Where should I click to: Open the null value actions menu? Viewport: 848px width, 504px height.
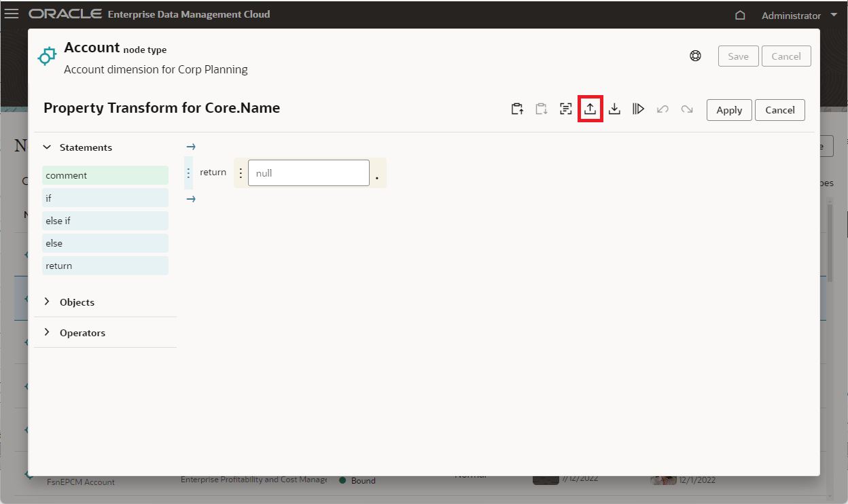tap(241, 173)
